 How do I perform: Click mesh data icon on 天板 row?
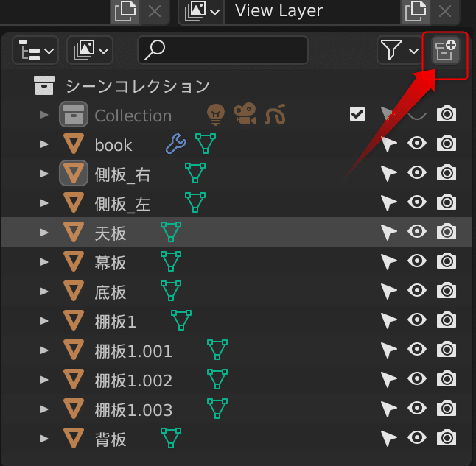171,232
